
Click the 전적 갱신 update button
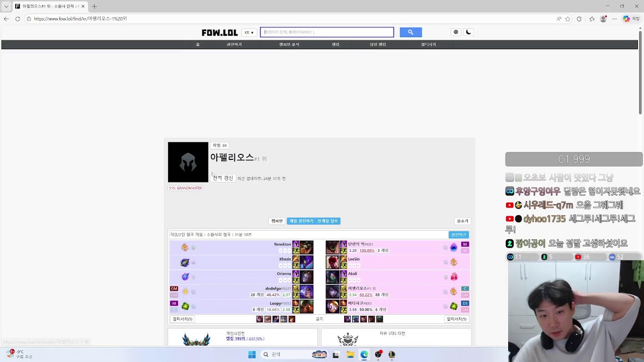223,178
